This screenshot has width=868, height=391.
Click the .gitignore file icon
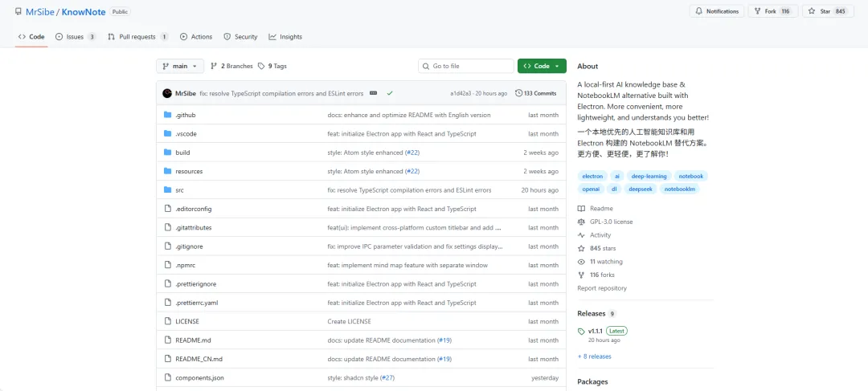[x=168, y=246]
